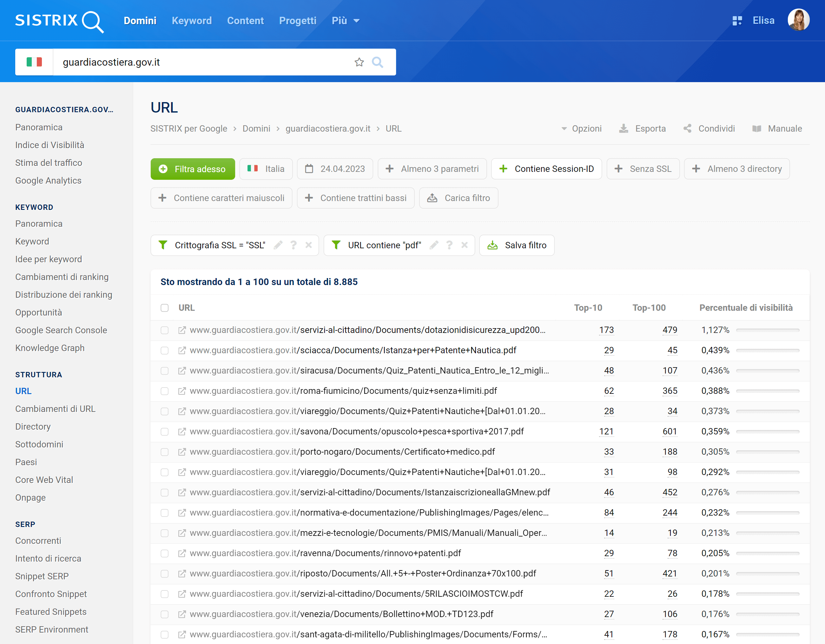Remove the Crittografia SSL filter
The width and height of the screenshot is (825, 644).
coord(309,245)
